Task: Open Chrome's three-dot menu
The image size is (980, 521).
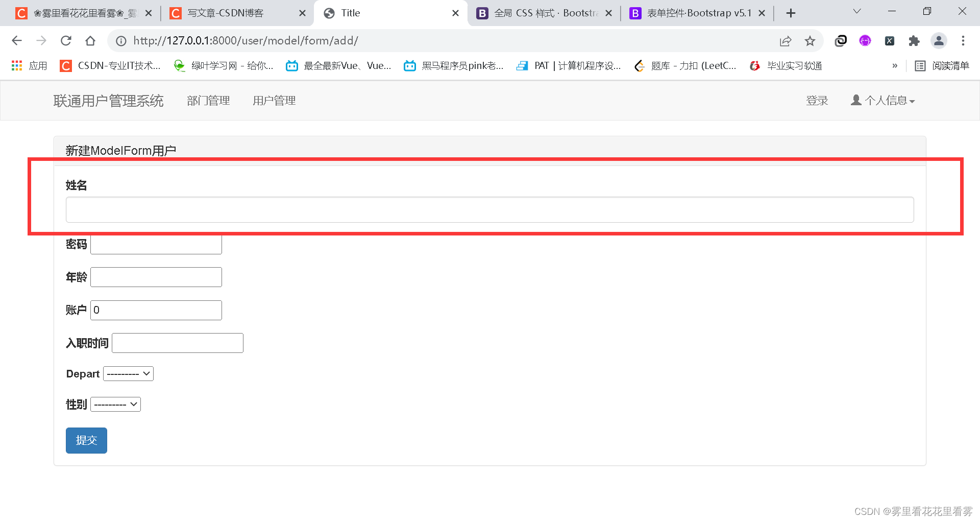Action: click(963, 41)
